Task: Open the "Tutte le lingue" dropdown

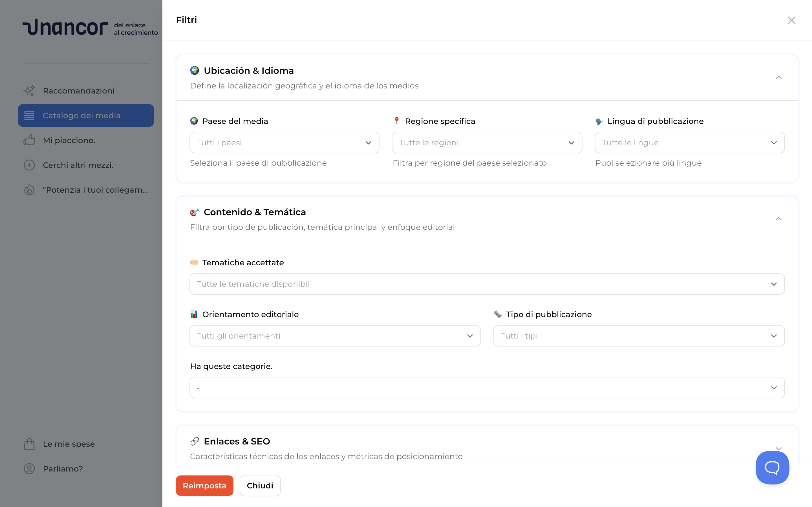Action: (x=690, y=143)
